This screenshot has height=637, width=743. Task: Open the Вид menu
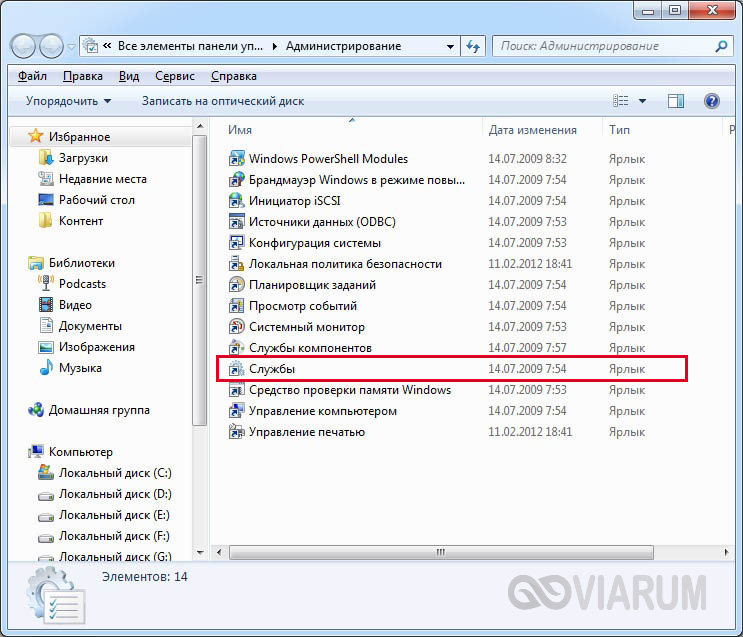point(129,76)
